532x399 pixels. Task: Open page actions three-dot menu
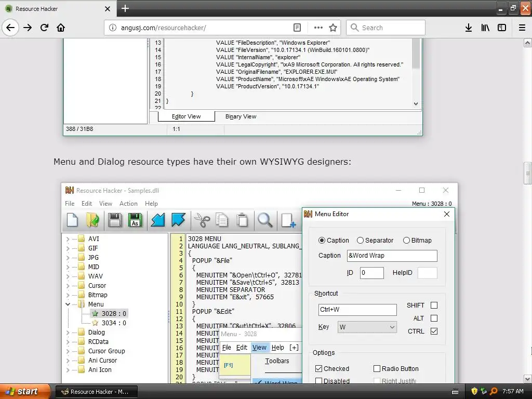pos(318,28)
